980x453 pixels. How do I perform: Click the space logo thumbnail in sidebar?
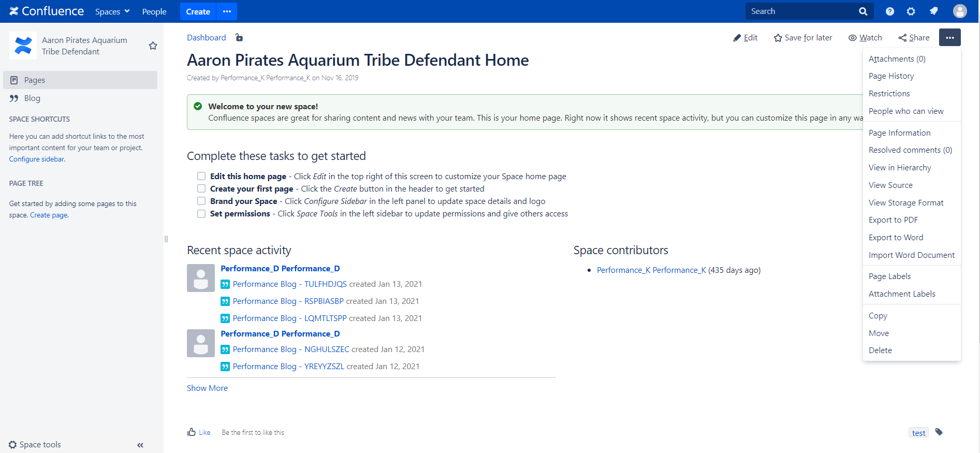click(x=23, y=46)
